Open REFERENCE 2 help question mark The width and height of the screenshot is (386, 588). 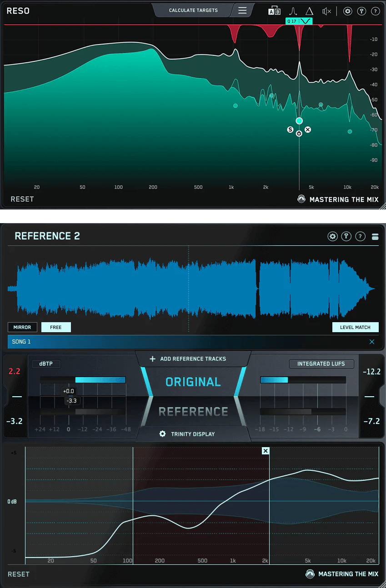point(360,236)
